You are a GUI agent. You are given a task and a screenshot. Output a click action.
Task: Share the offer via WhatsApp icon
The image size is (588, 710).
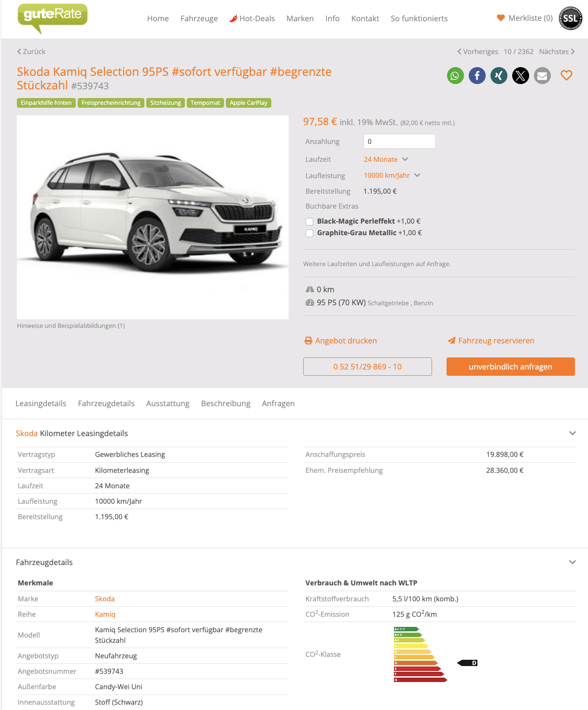tap(455, 76)
